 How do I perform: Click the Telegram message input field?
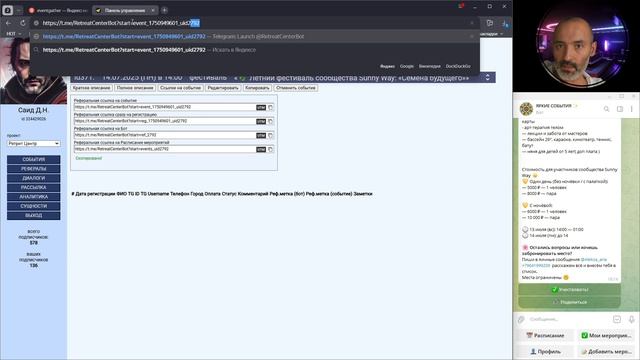pos(569,319)
